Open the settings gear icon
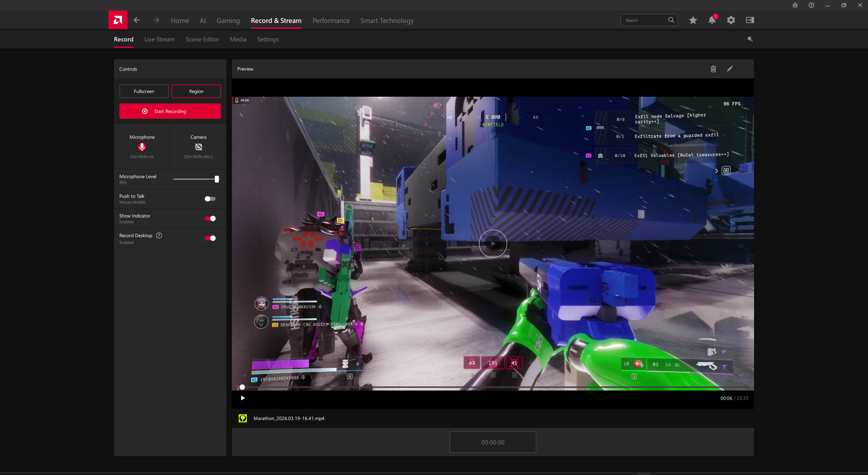The width and height of the screenshot is (868, 475). coord(731,20)
